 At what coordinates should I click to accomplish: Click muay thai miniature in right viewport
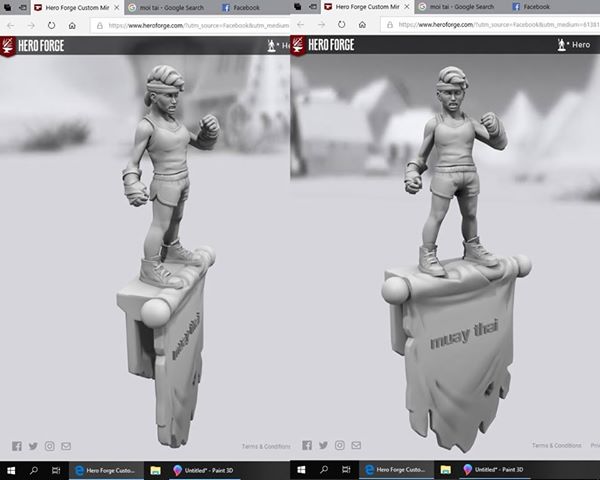(x=450, y=250)
